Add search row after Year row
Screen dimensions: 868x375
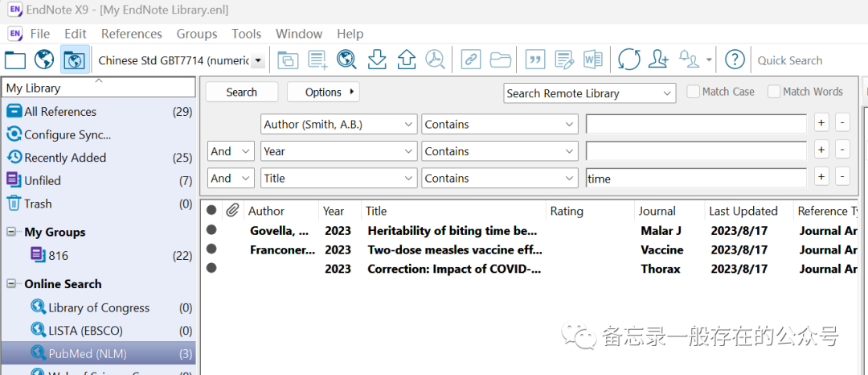point(821,150)
